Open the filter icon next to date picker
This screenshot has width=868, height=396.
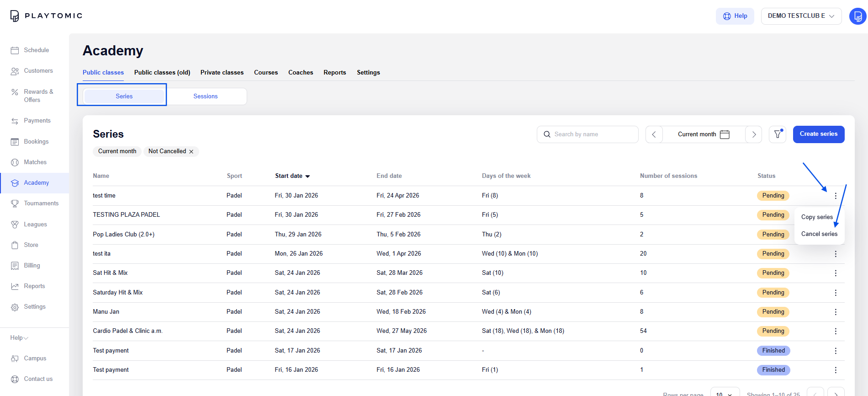[x=777, y=134]
